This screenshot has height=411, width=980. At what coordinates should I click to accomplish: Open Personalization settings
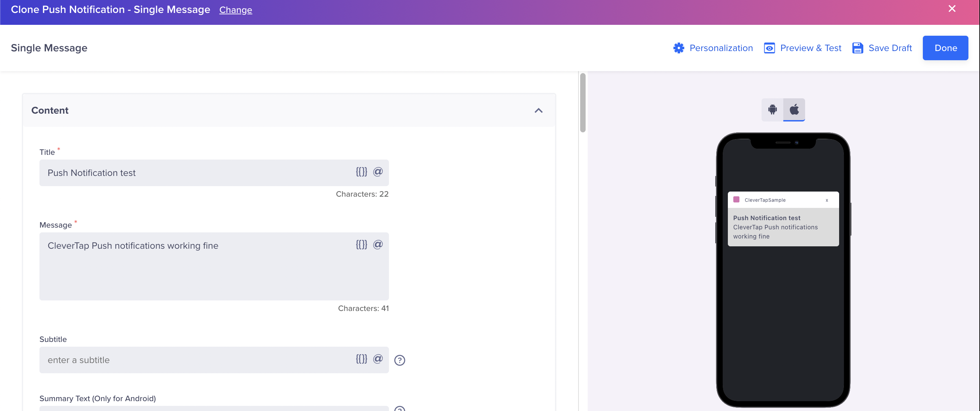pos(713,48)
